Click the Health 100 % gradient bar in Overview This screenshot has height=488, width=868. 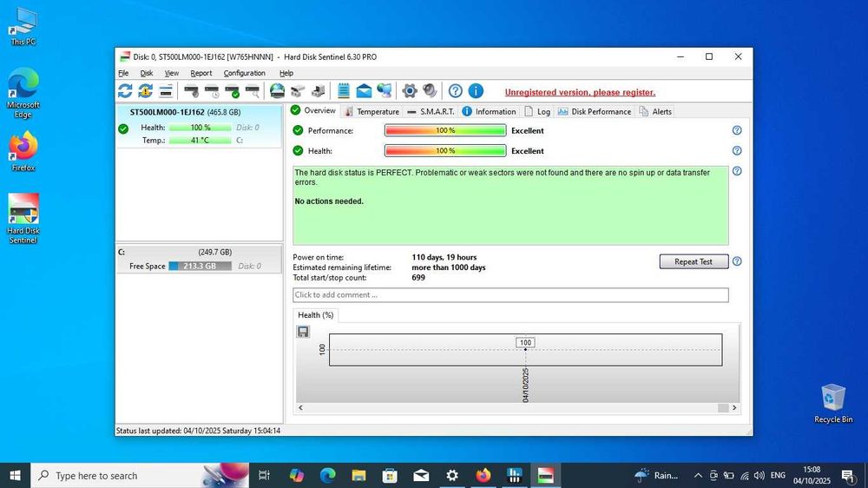(x=445, y=151)
